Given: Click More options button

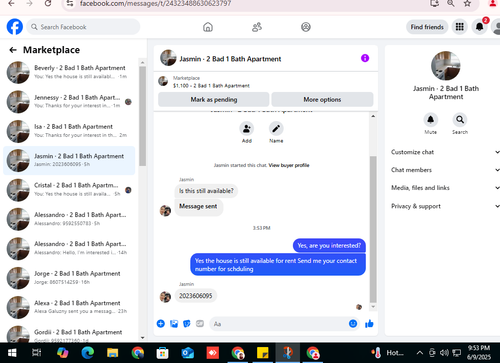Looking at the screenshot, I should [322, 99].
